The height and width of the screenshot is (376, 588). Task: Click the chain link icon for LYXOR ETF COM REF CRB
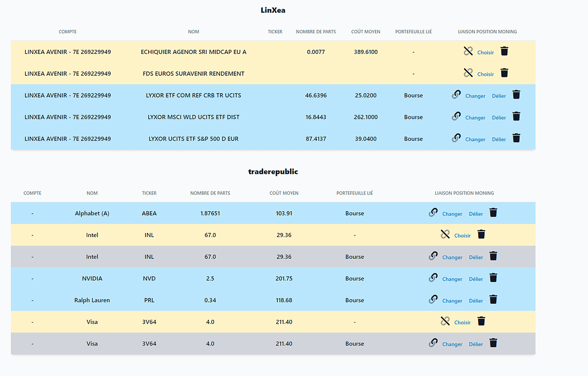click(x=456, y=95)
